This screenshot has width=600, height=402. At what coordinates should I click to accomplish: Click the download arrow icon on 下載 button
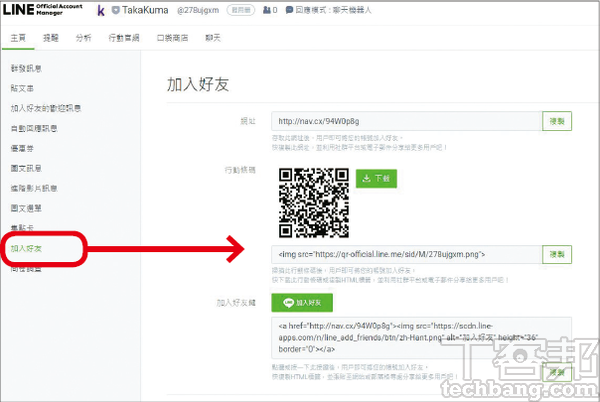tap(366, 179)
